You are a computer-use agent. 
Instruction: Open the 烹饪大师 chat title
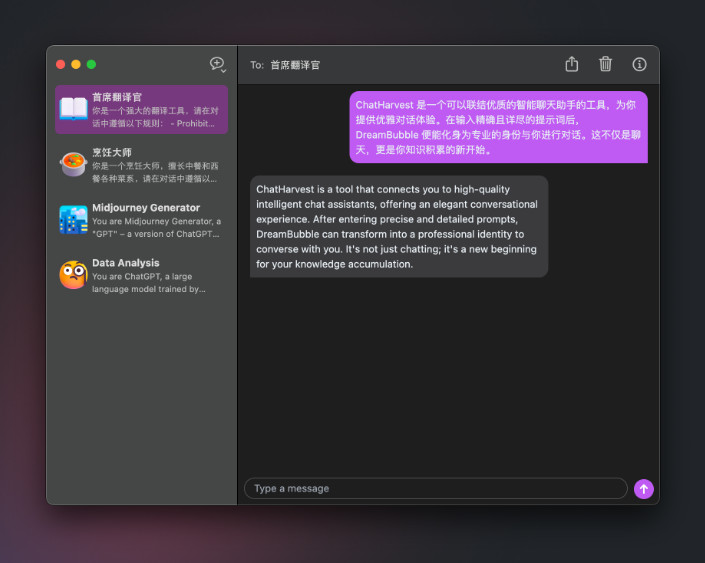tap(112, 152)
